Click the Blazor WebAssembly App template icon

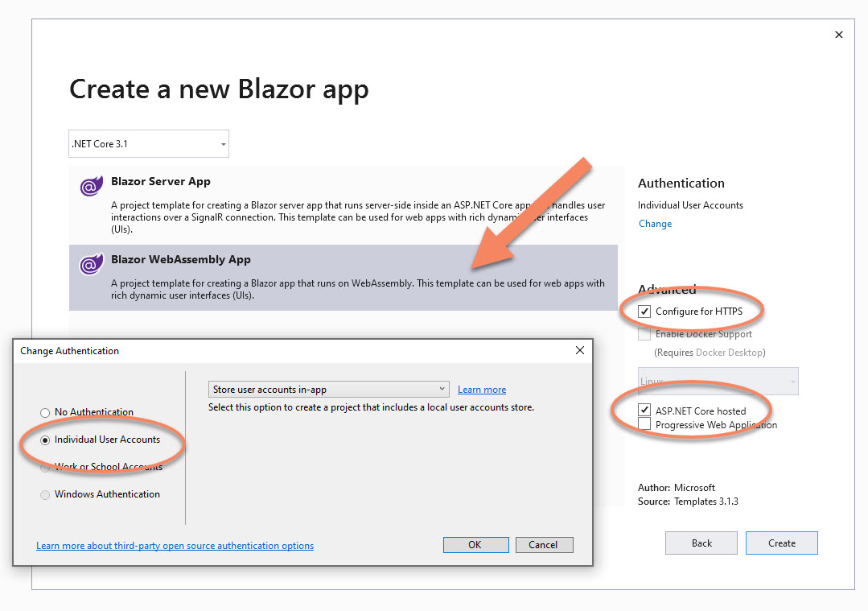click(91, 263)
